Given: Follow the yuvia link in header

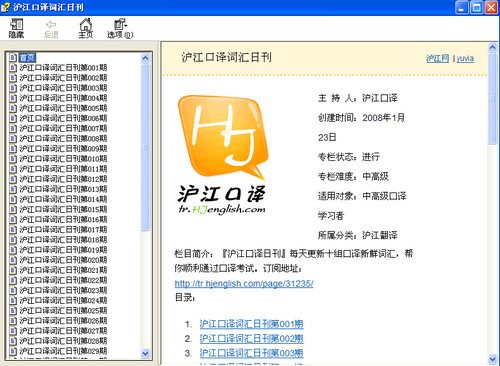Looking at the screenshot, I should coord(465,58).
